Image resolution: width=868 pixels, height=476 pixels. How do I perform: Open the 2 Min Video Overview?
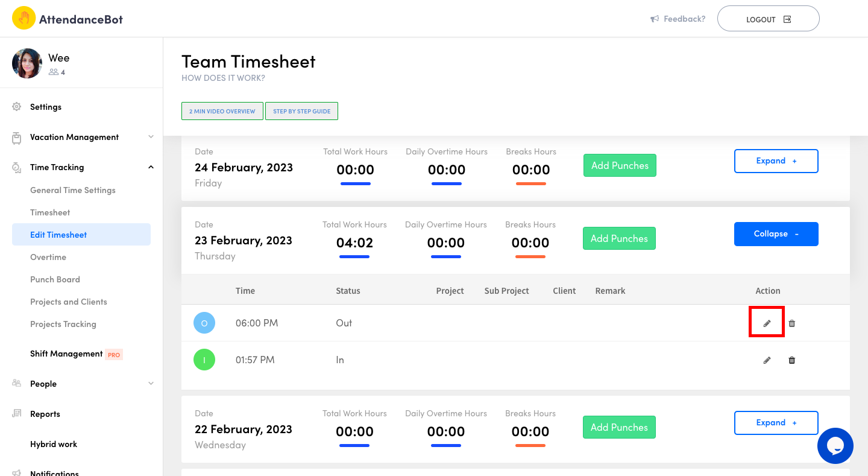pos(222,111)
